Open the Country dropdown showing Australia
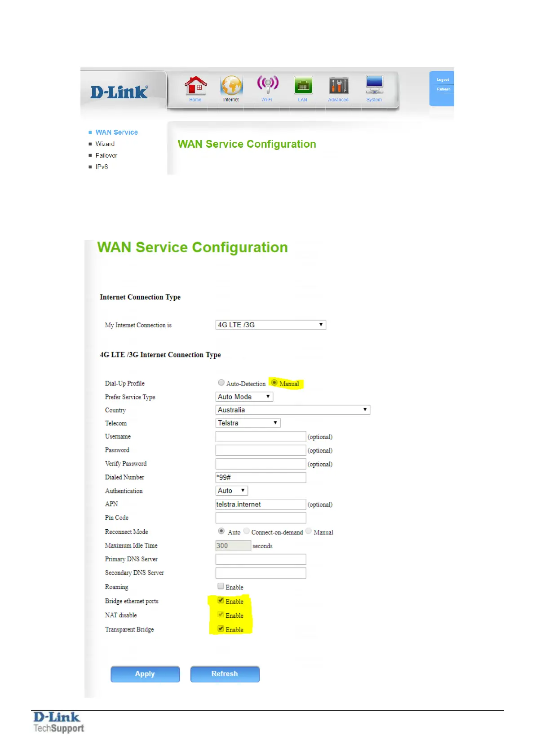This screenshot has width=535, height=756. tap(293, 410)
